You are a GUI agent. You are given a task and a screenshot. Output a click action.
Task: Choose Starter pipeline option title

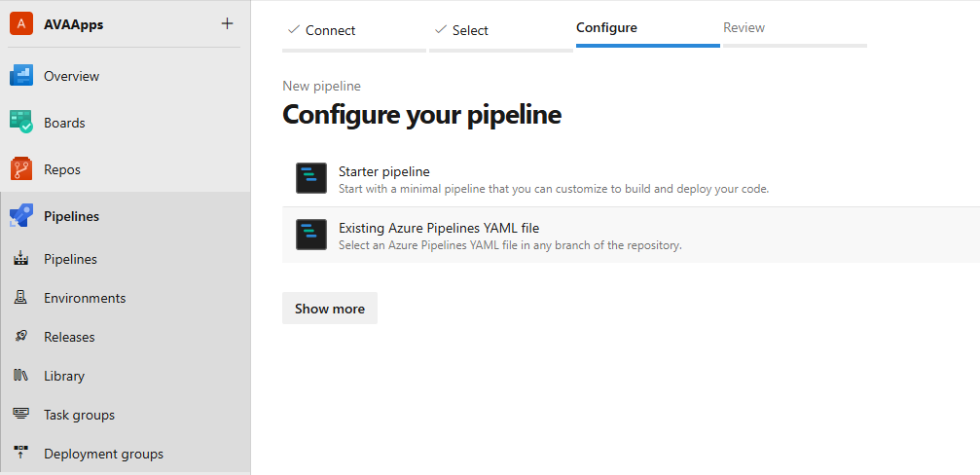383,171
